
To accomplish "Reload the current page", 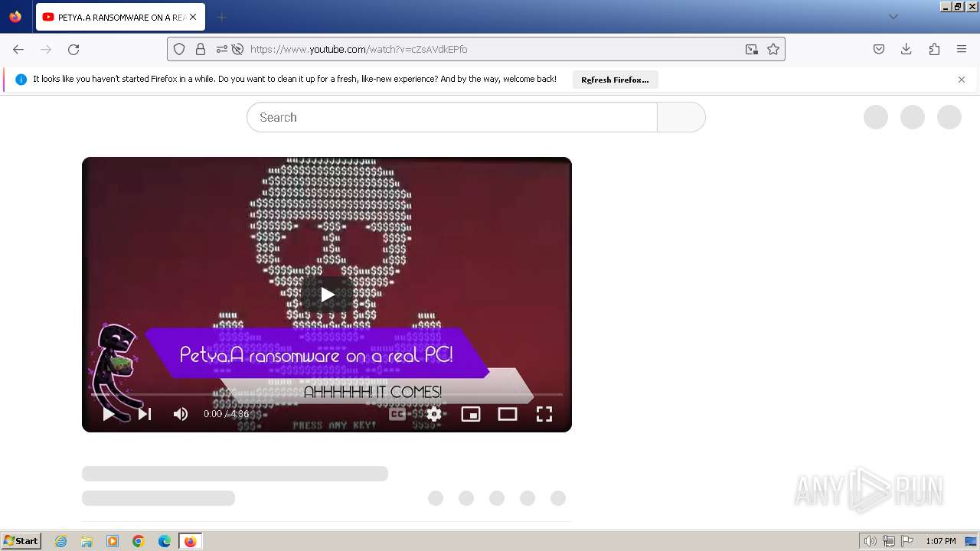I will (73, 49).
